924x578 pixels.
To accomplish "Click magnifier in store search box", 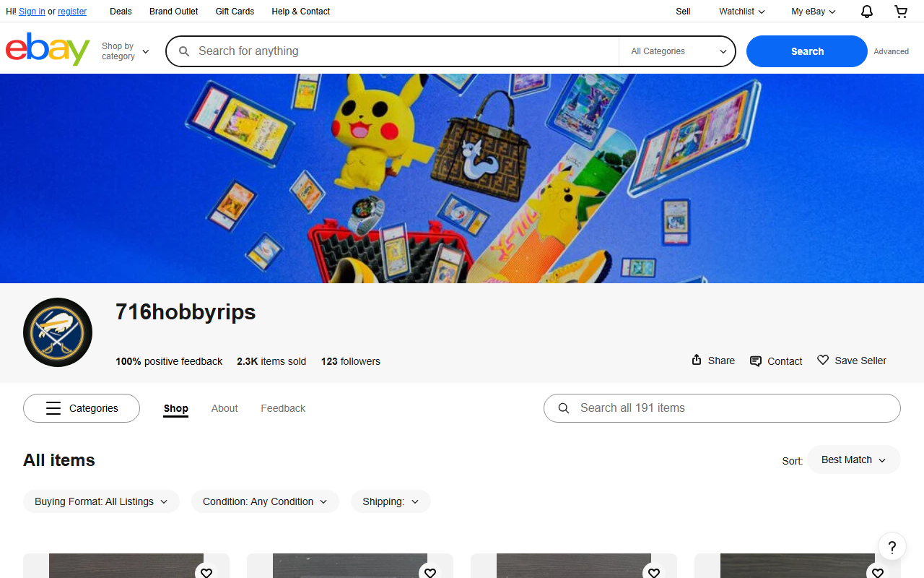I will pyautogui.click(x=564, y=408).
